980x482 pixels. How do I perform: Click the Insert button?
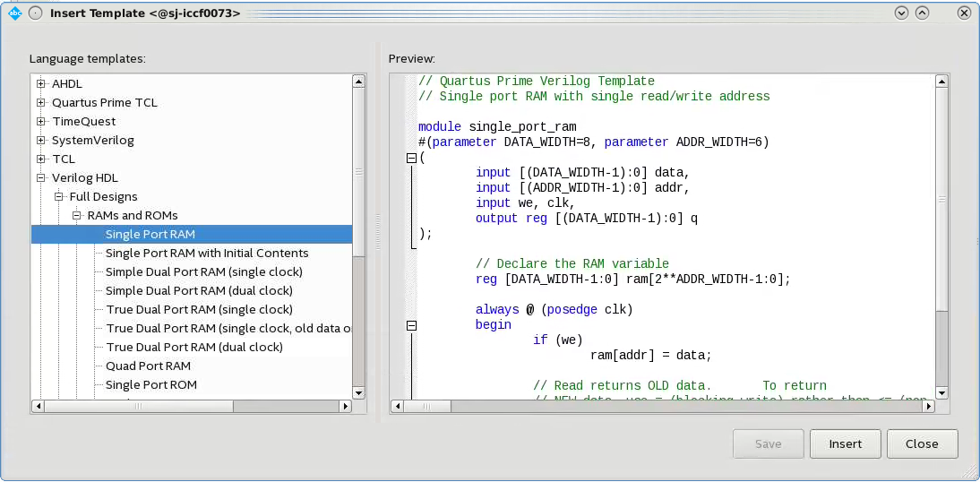(845, 443)
